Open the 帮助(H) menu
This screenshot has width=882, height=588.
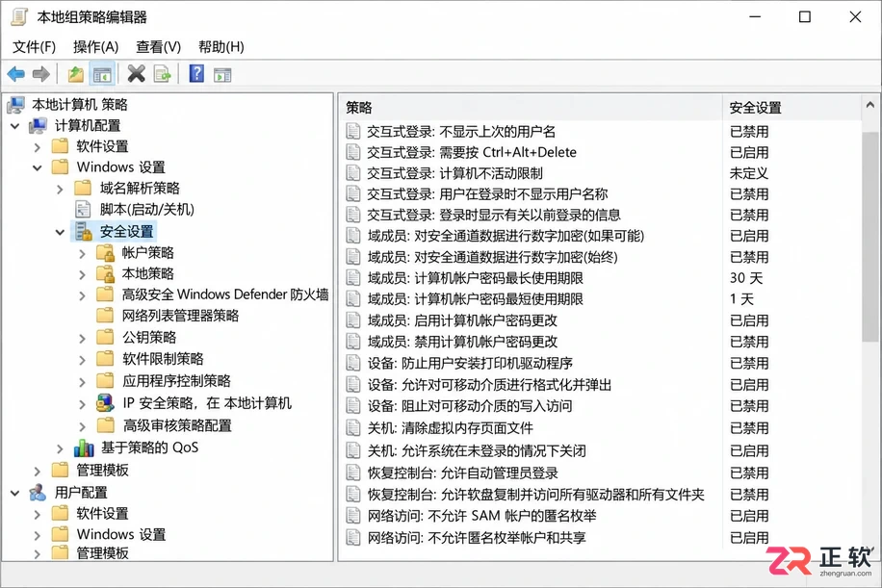click(x=221, y=46)
